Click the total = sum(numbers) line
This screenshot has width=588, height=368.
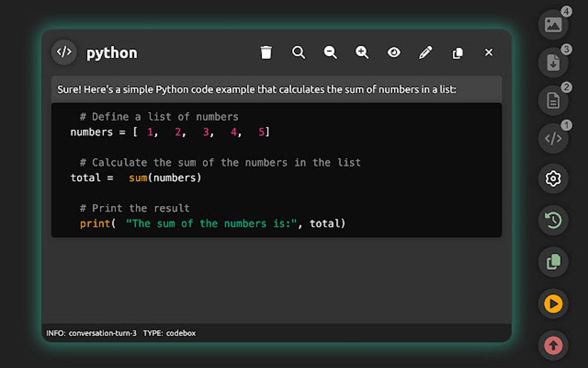point(135,178)
